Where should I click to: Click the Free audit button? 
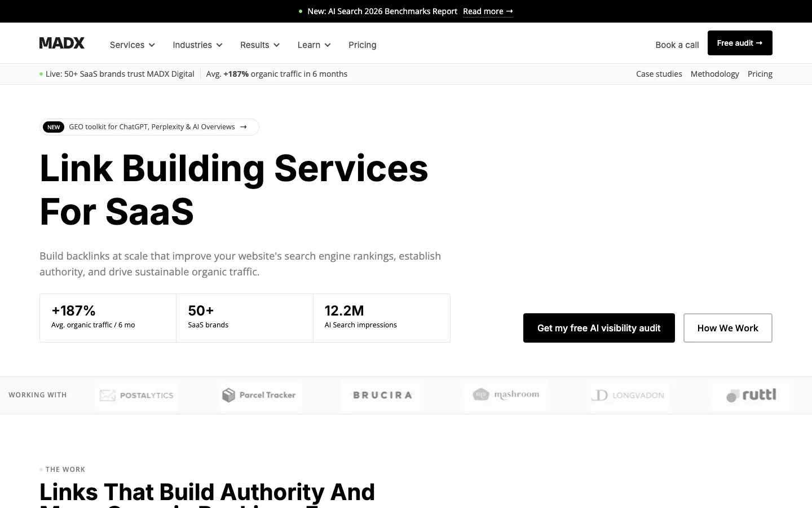pos(740,43)
